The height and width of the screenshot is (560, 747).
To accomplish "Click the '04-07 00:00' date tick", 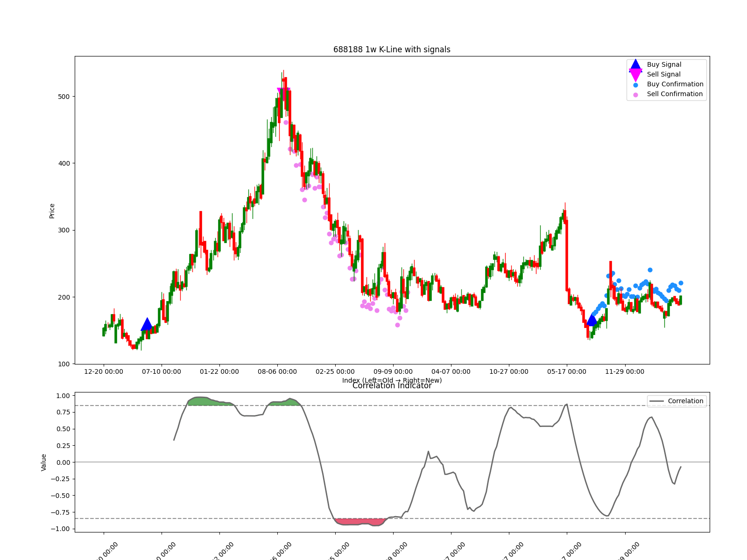I will pyautogui.click(x=451, y=371).
